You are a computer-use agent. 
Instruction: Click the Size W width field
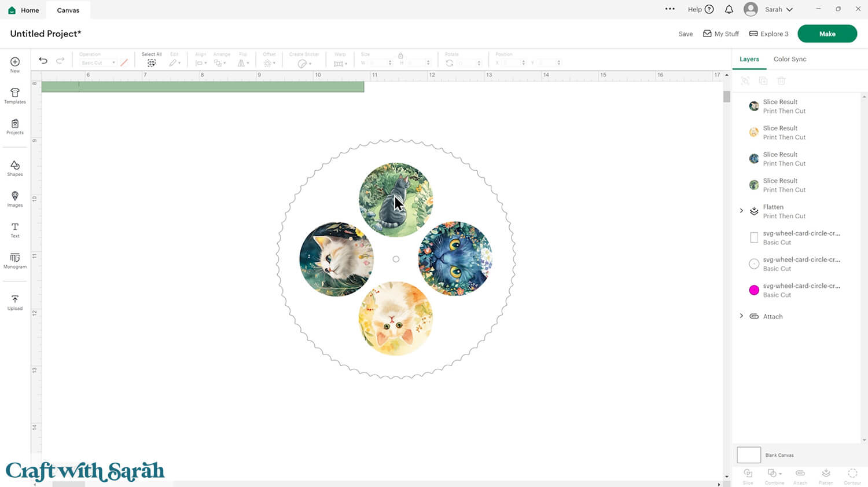tap(380, 63)
